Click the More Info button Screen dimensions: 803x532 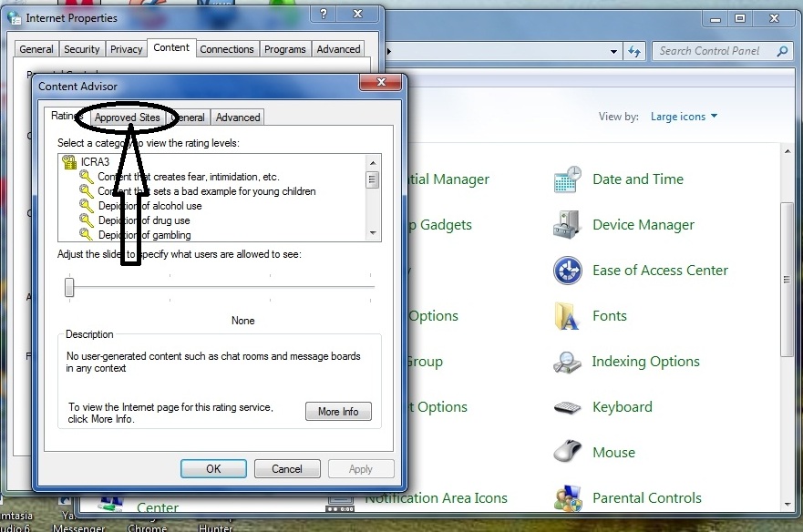(338, 412)
